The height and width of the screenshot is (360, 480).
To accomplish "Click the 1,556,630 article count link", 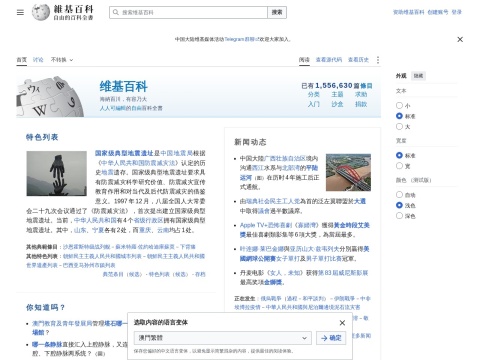I will pyautogui.click(x=334, y=86).
